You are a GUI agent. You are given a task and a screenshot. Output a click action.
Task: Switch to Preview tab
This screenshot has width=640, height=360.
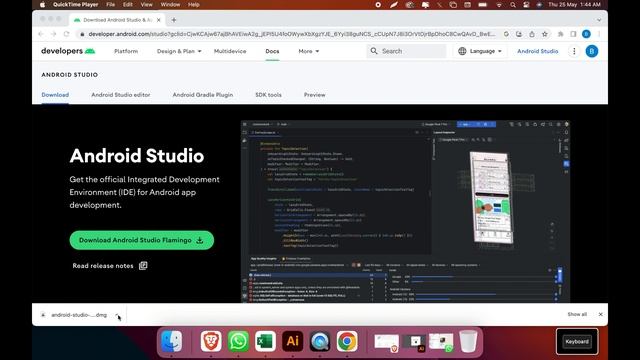pyautogui.click(x=315, y=95)
